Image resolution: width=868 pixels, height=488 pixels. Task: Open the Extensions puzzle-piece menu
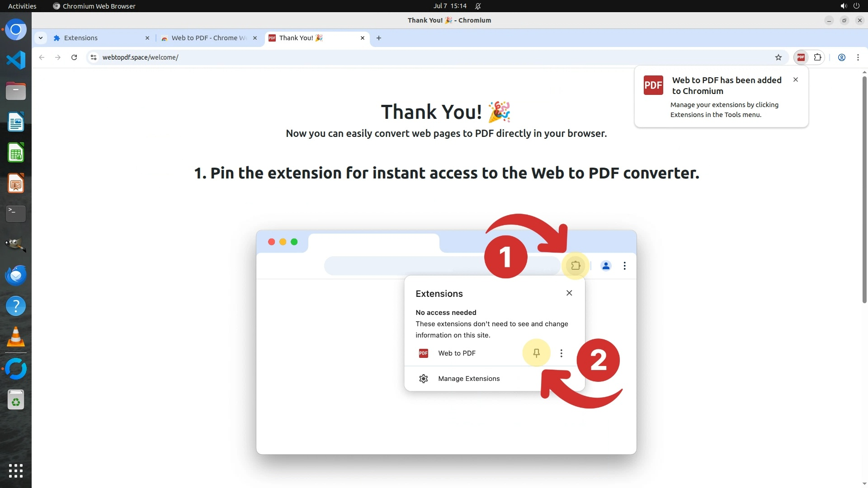click(817, 57)
